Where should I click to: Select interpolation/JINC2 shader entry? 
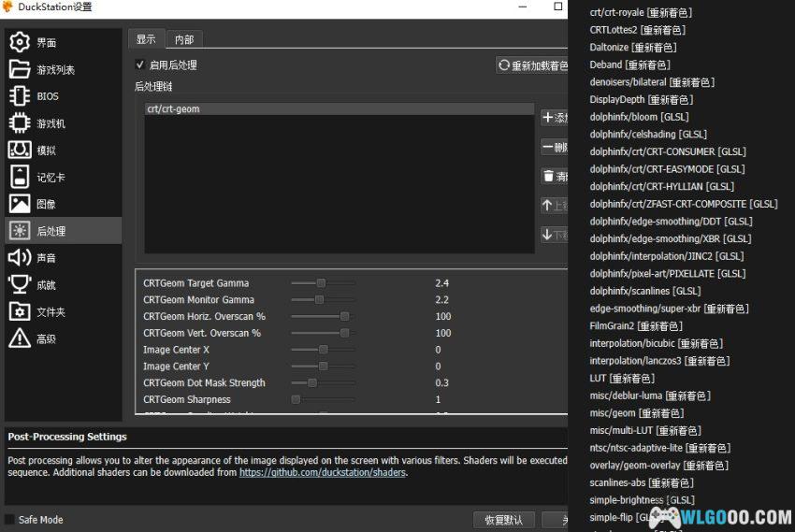tap(667, 256)
